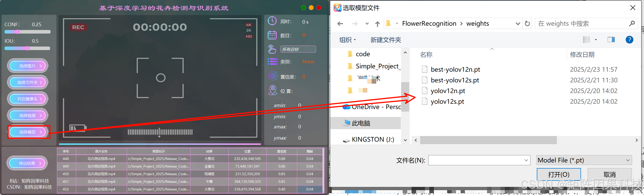Click the timer clock icon beside 用时
This screenshot has height=195, width=644.
[x=272, y=21]
